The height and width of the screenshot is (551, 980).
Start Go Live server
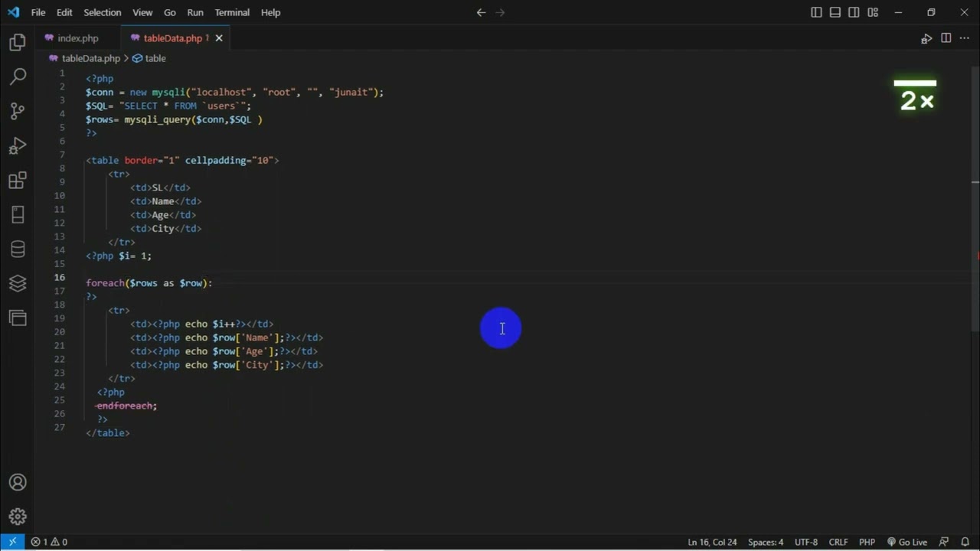906,542
